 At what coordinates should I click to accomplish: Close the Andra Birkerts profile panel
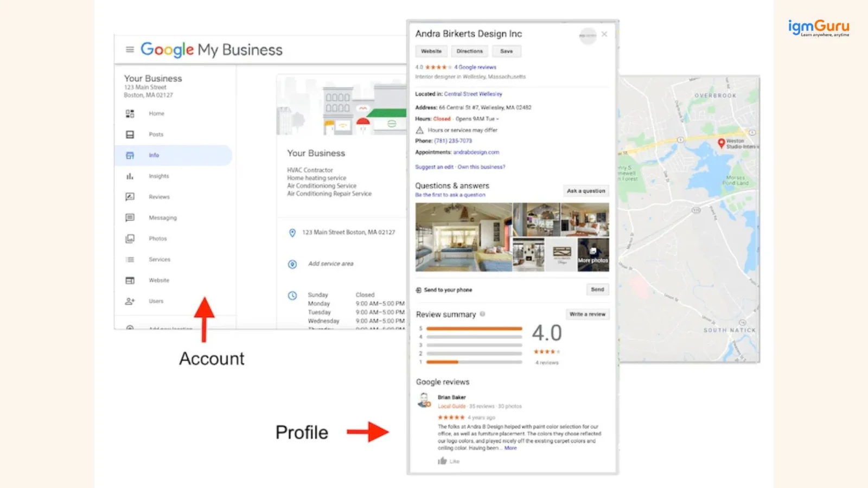tap(604, 34)
